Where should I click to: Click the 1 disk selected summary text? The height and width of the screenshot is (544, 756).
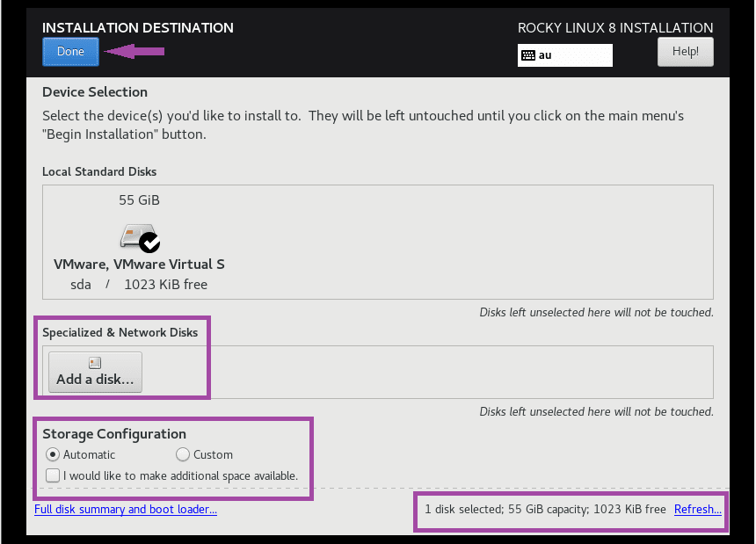[x=545, y=510]
